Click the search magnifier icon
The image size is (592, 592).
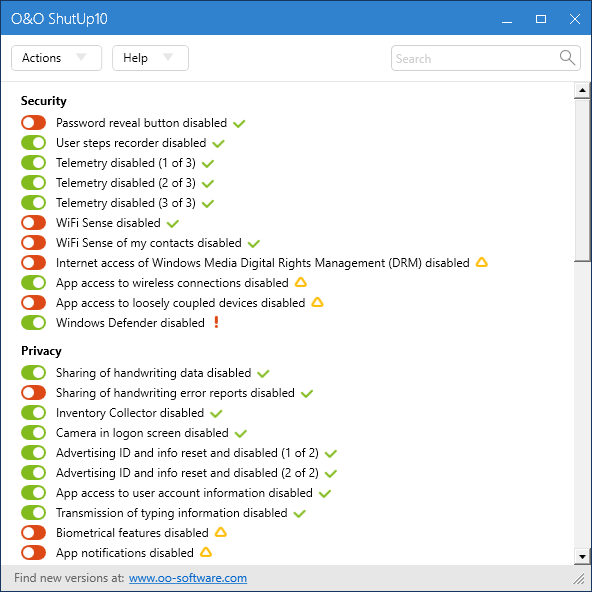pyautogui.click(x=567, y=58)
